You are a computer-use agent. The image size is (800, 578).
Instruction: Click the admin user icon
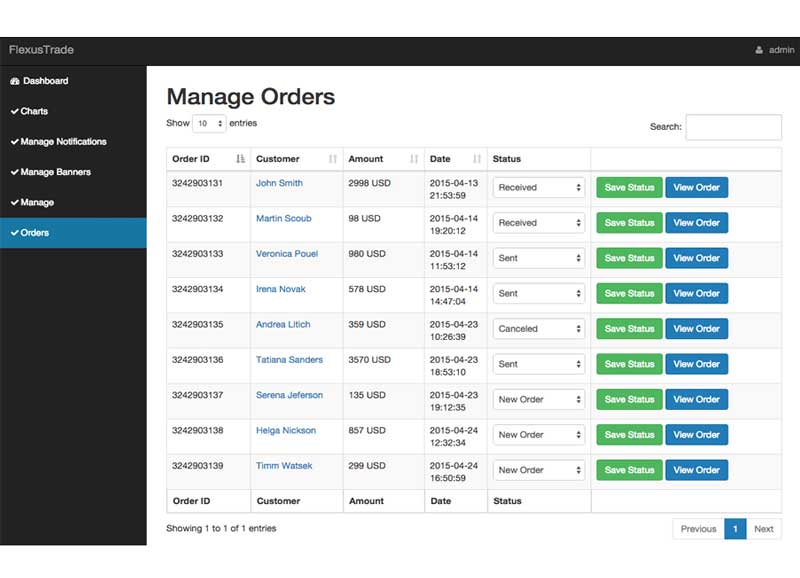pyautogui.click(x=759, y=50)
